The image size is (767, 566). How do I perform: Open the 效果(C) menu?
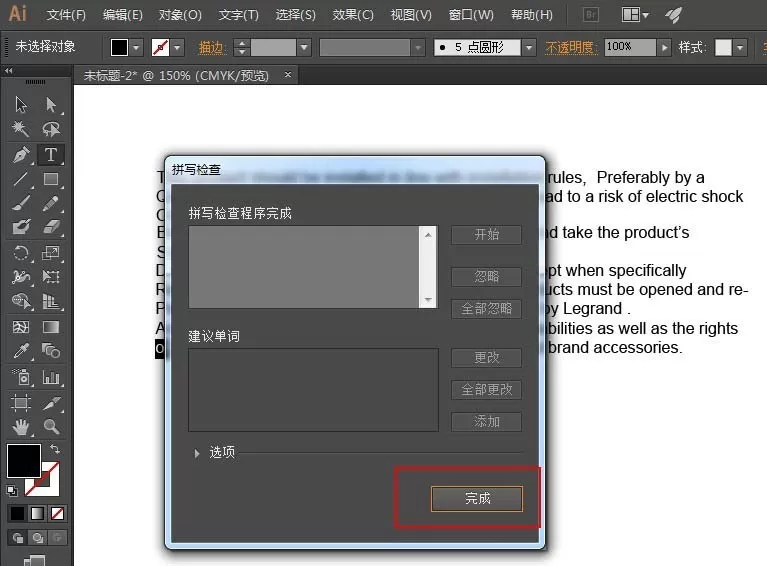[x=353, y=15]
